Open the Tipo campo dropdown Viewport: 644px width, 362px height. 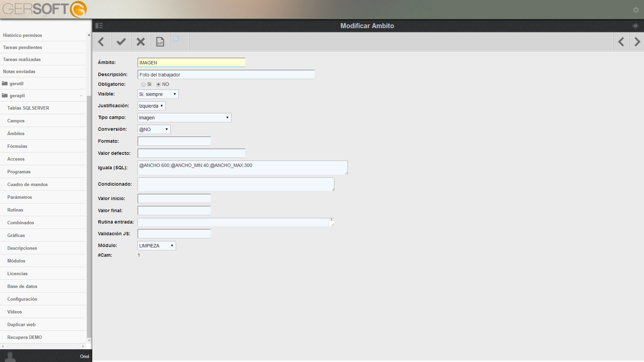point(184,118)
